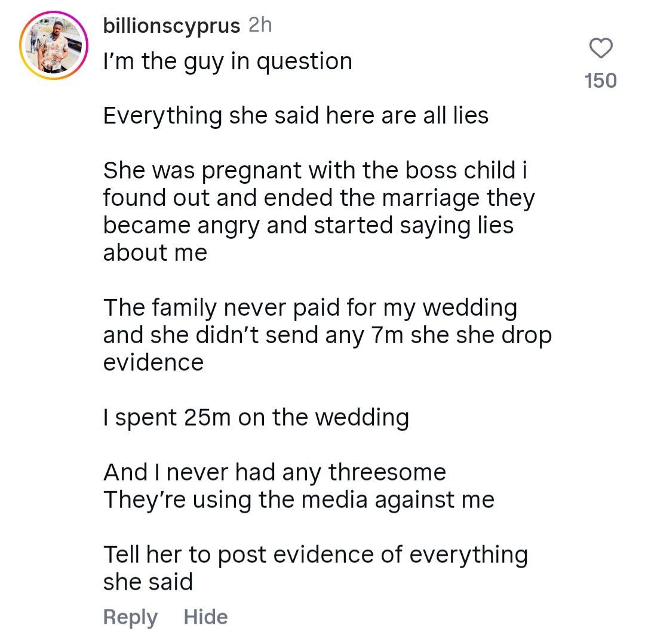Click the line "I'm the guy in question"
Image resolution: width=645 pixels, height=644 pixels.
click(x=228, y=61)
